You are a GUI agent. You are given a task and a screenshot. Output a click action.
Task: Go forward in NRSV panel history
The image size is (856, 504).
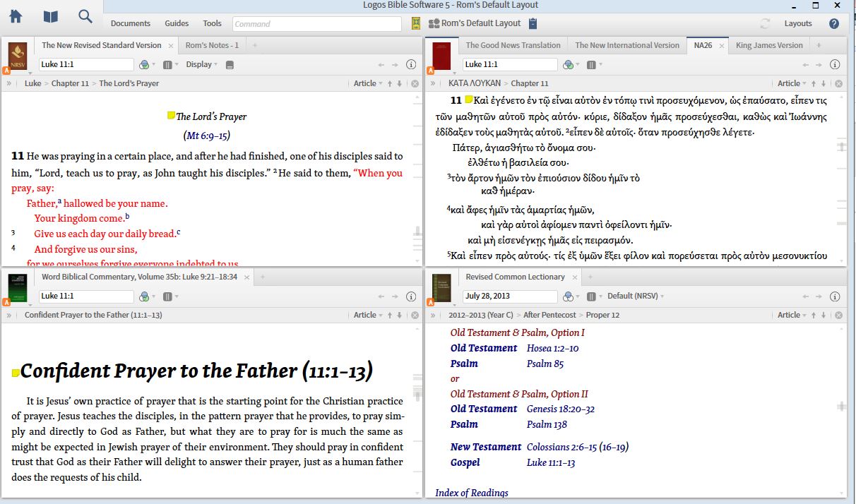(396, 64)
